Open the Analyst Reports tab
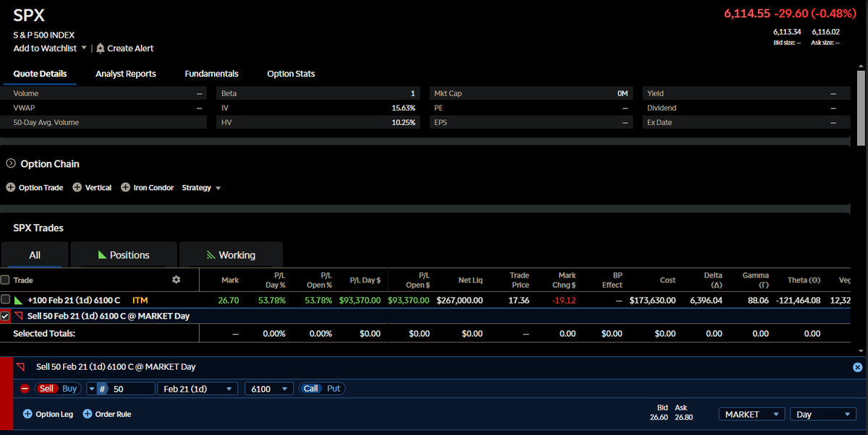The width and height of the screenshot is (868, 435). (126, 74)
